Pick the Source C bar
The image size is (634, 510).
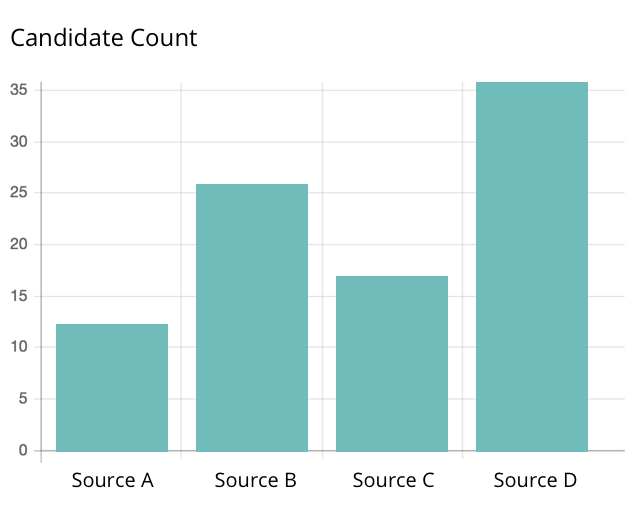point(392,363)
